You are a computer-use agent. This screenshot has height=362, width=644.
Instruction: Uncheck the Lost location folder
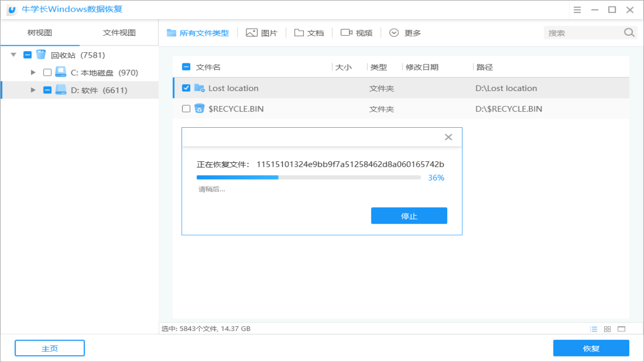tap(186, 87)
